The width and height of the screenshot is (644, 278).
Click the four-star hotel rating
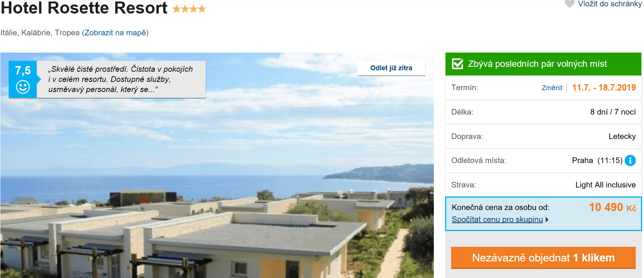click(x=189, y=9)
